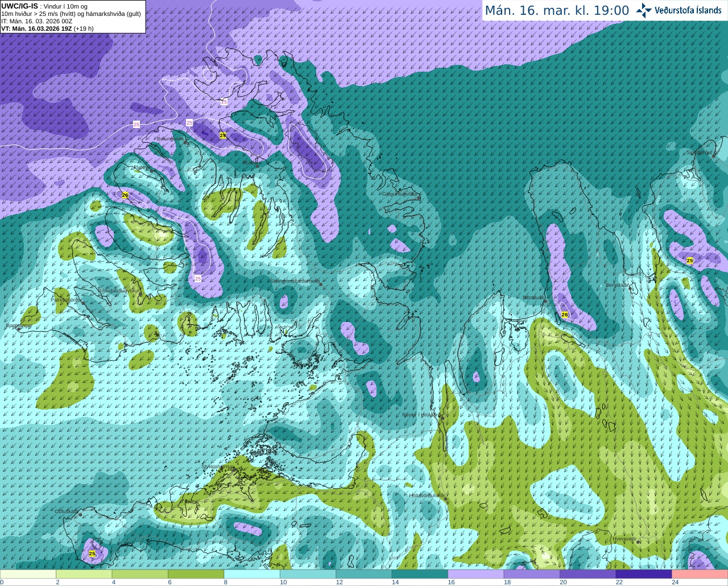Click the 8–10 m/s light cyan legend swatch
Screen dimensions: 728x586
252,574
